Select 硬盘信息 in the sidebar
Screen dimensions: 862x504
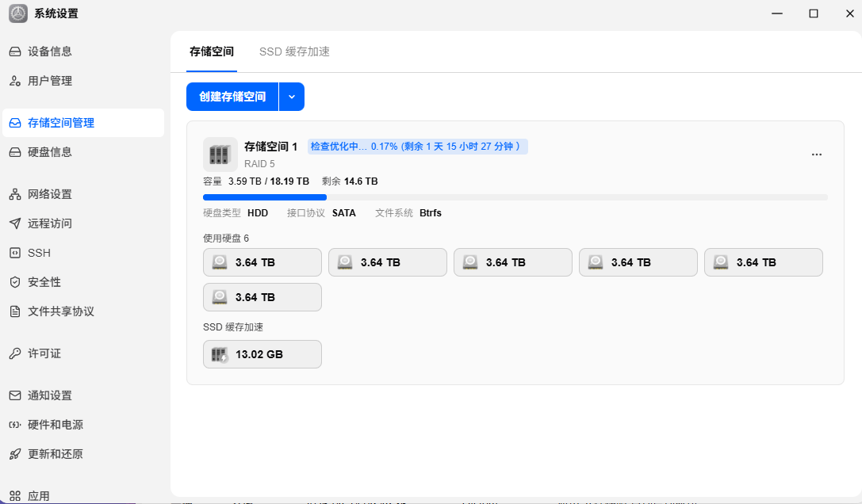click(83, 152)
